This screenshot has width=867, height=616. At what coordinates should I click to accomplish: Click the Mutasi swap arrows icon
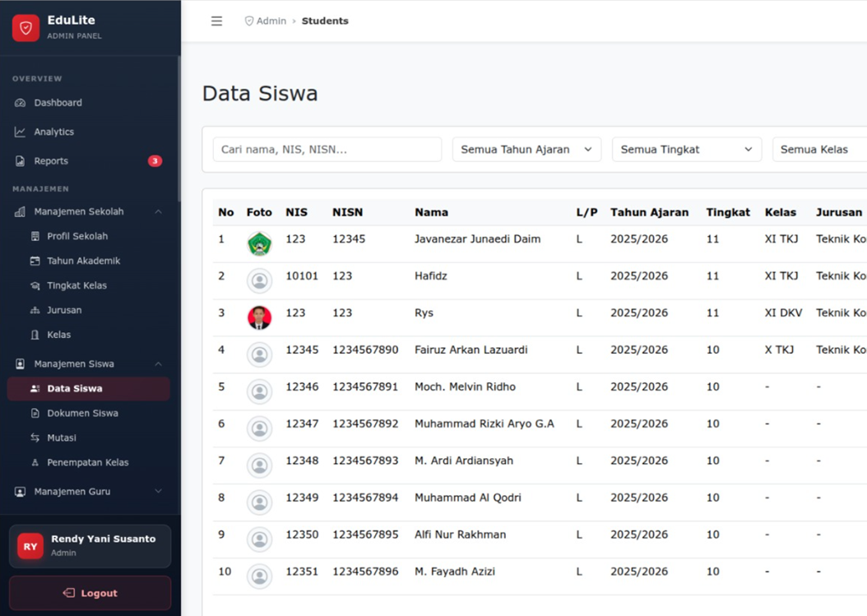pos(35,438)
